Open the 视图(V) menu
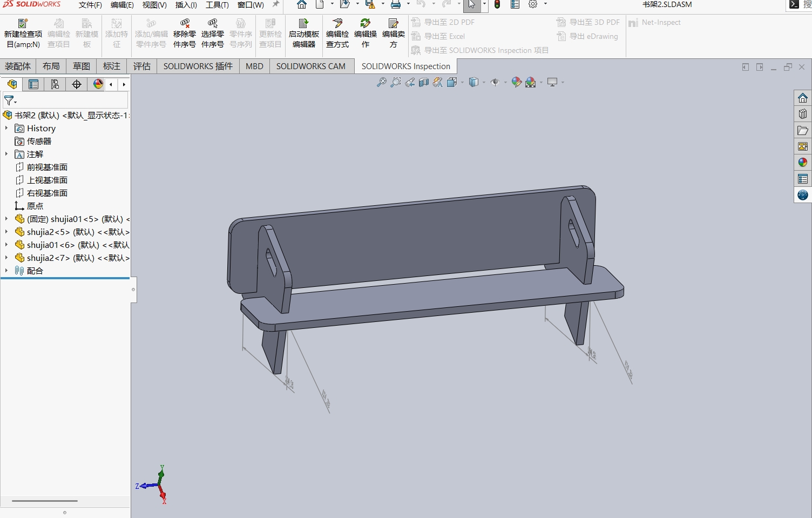Viewport: 812px width, 518px height. 154,5
